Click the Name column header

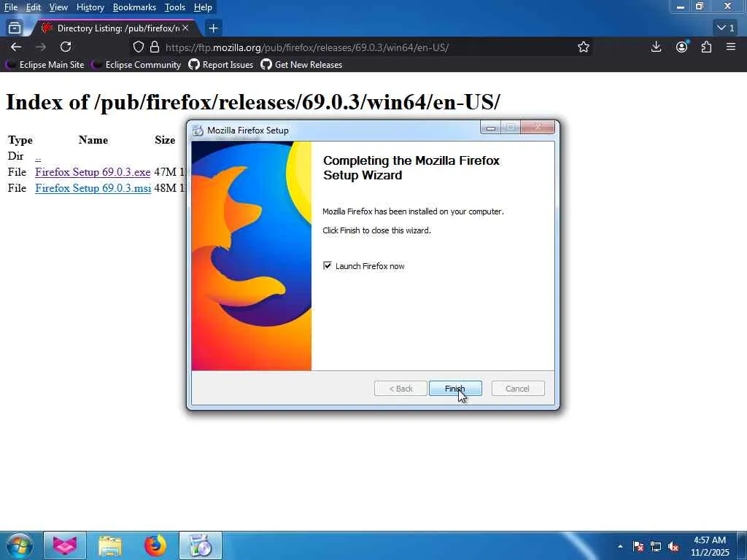coord(93,140)
